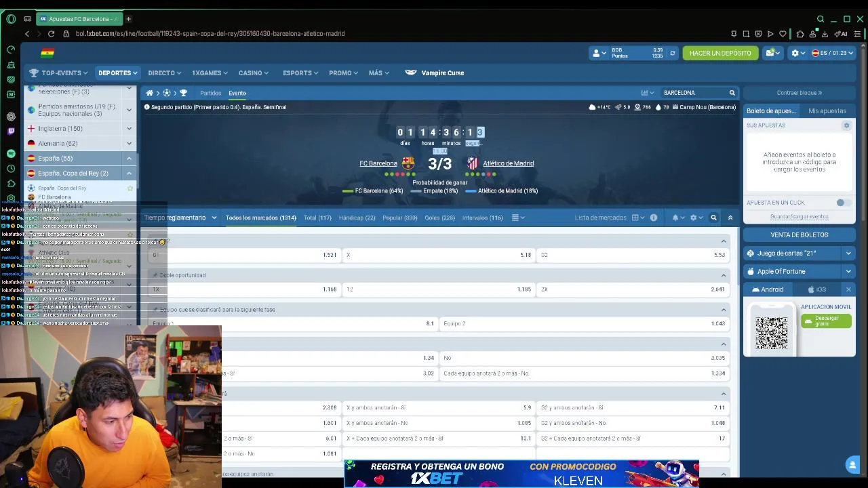
Task: Open the Tiempo reglamentario dropdown
Action: 180,218
